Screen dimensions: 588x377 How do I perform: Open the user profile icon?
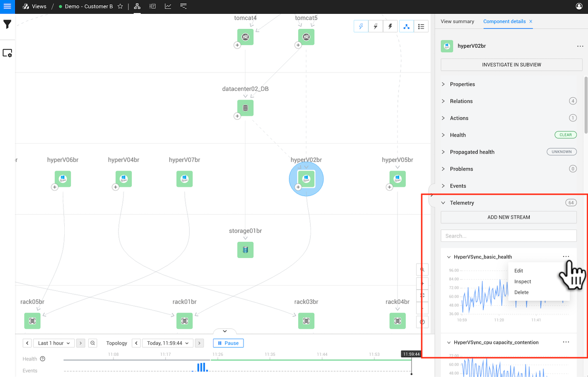(x=579, y=6)
